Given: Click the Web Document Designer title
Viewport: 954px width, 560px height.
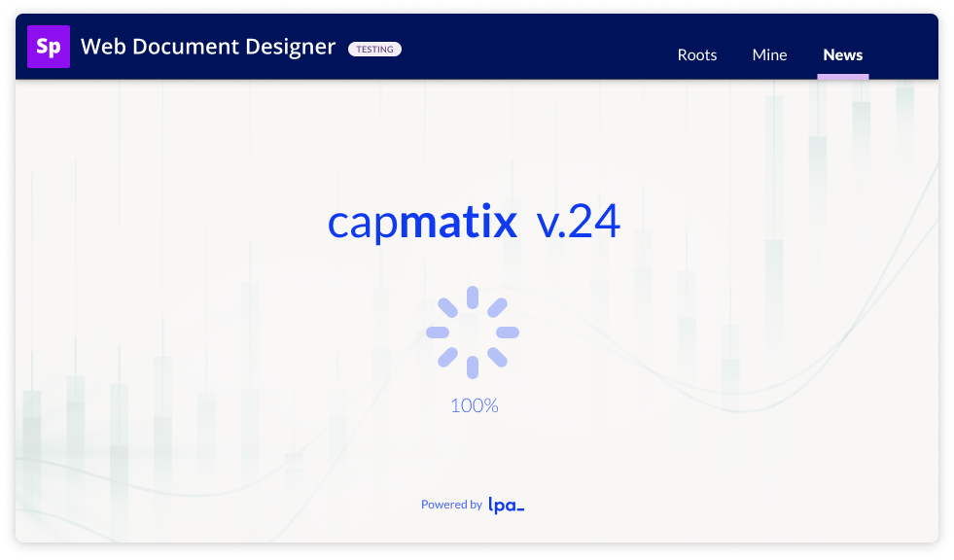Looking at the screenshot, I should (208, 47).
